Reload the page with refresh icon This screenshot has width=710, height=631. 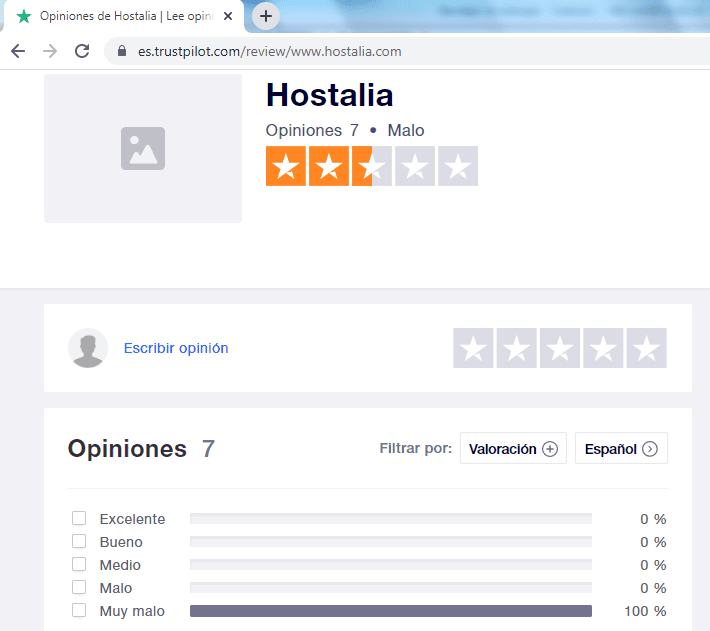tap(82, 51)
